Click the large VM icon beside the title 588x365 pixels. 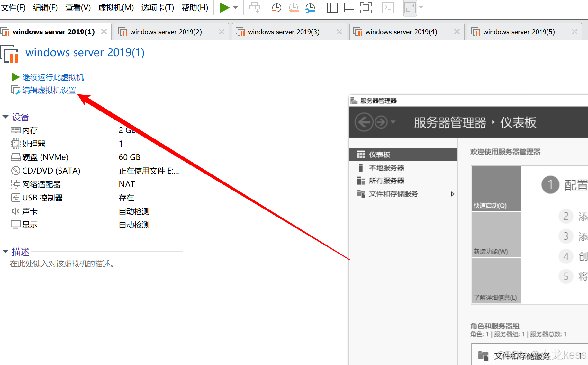(9, 53)
